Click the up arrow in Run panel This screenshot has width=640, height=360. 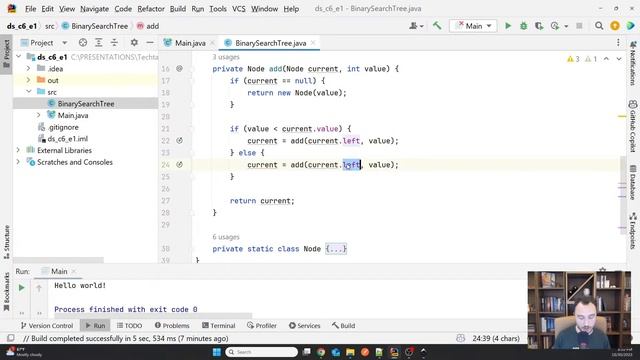39,288
